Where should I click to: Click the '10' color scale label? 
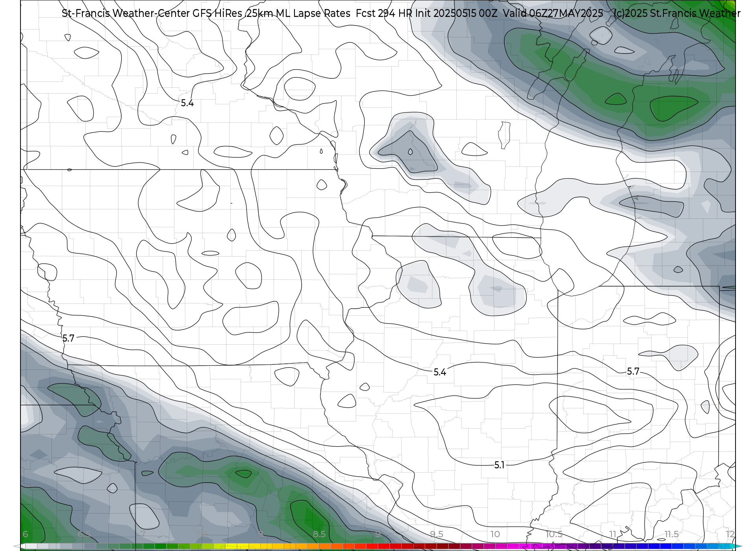click(495, 534)
